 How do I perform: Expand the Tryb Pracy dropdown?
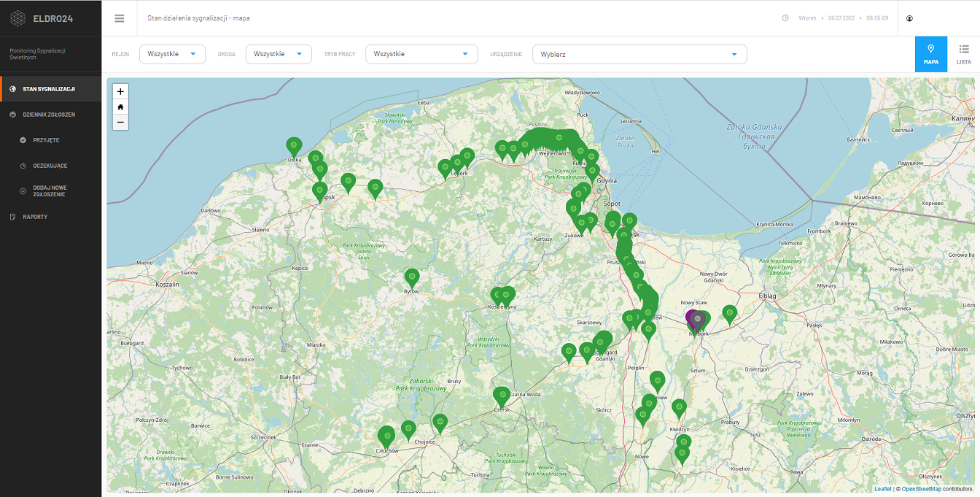tap(421, 54)
